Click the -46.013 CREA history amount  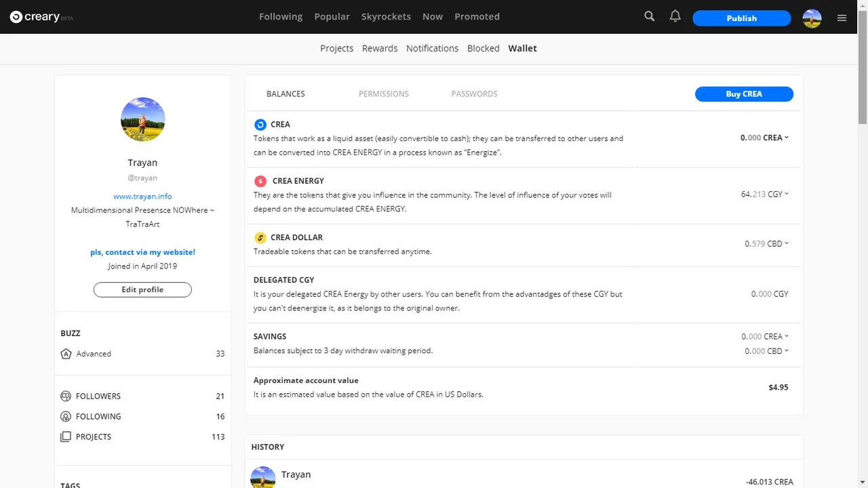(x=770, y=482)
